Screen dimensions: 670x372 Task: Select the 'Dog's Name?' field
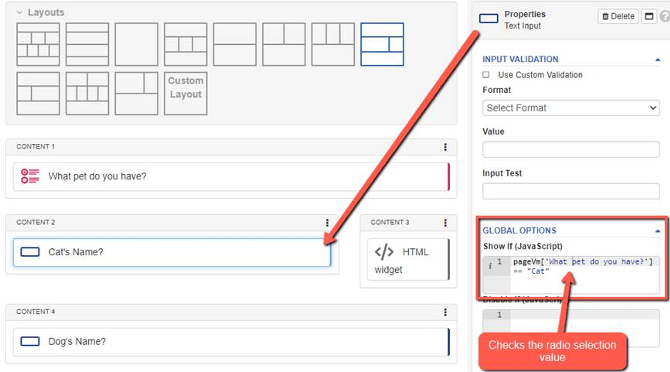click(x=231, y=342)
